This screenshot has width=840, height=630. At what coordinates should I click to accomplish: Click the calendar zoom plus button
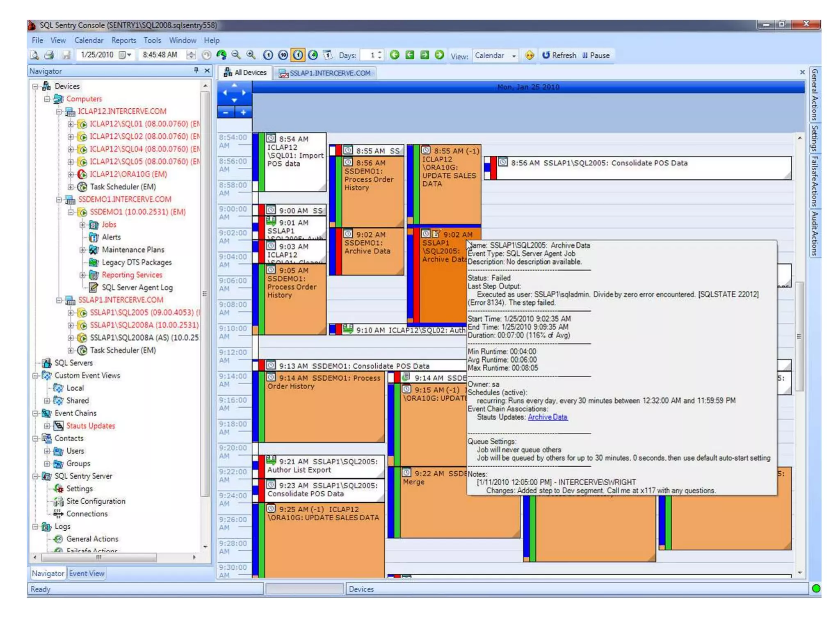[x=243, y=112]
